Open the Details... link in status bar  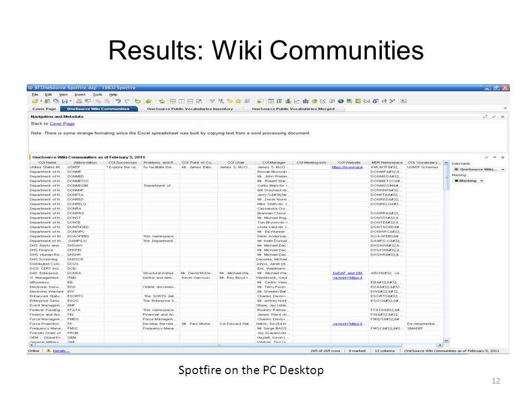click(x=62, y=351)
